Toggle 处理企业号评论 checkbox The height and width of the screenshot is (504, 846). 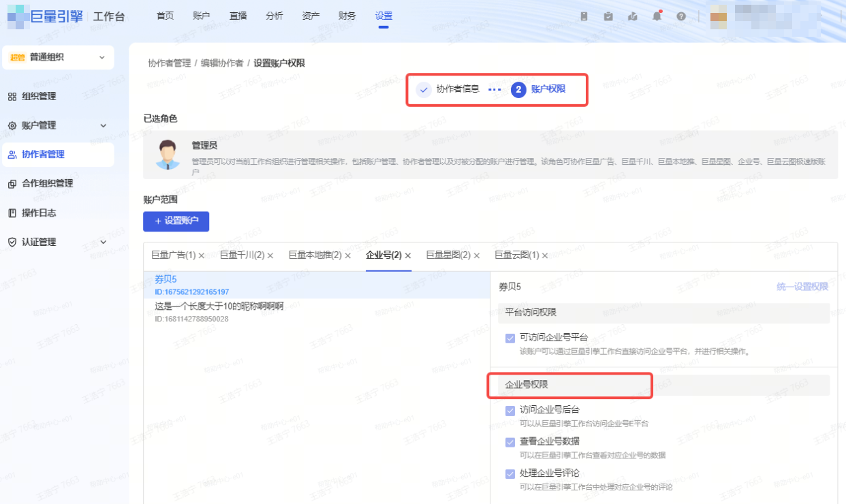click(510, 473)
